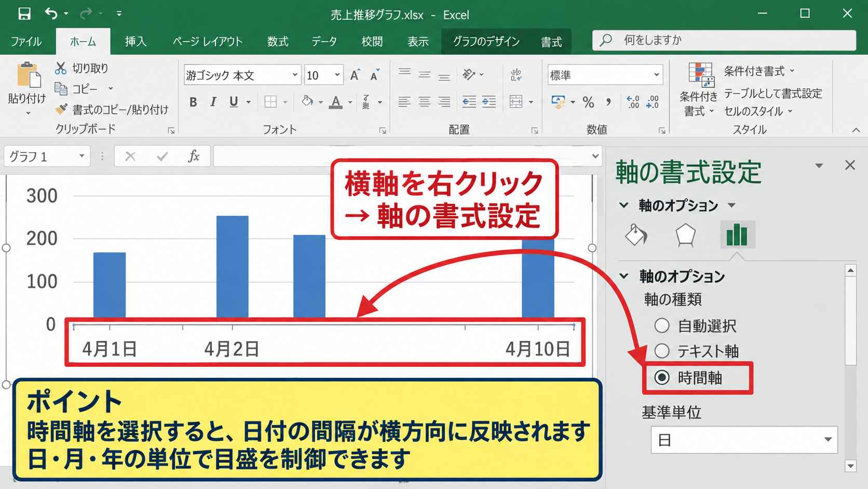Click the コピー button

(x=84, y=89)
